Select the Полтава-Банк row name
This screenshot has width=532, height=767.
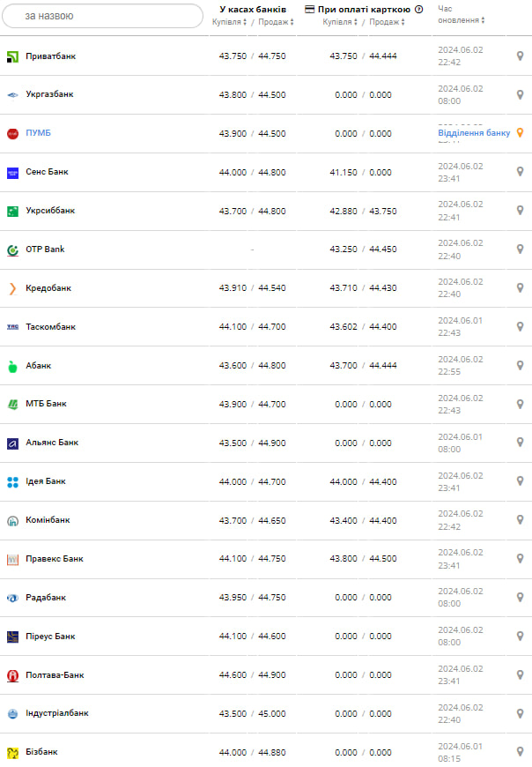[55, 675]
